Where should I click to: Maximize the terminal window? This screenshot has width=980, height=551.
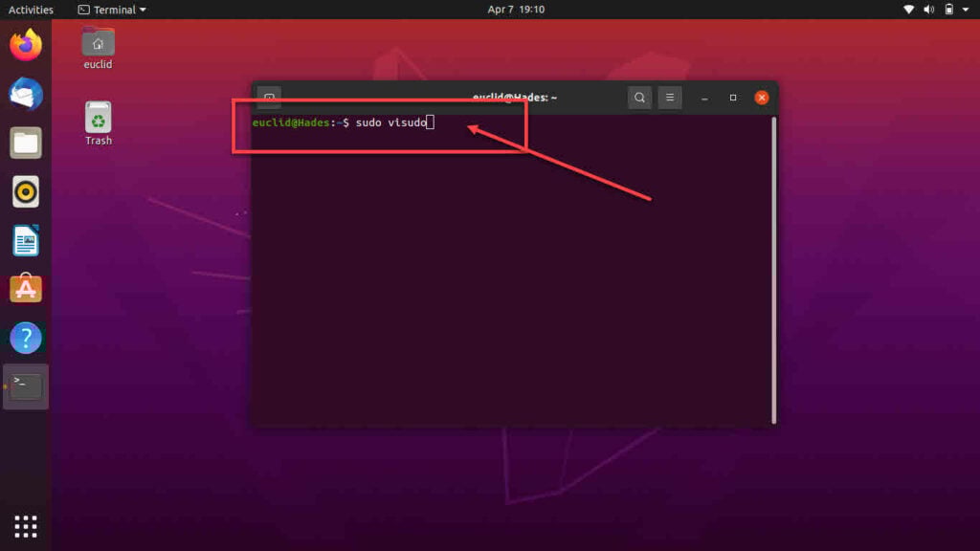click(733, 98)
